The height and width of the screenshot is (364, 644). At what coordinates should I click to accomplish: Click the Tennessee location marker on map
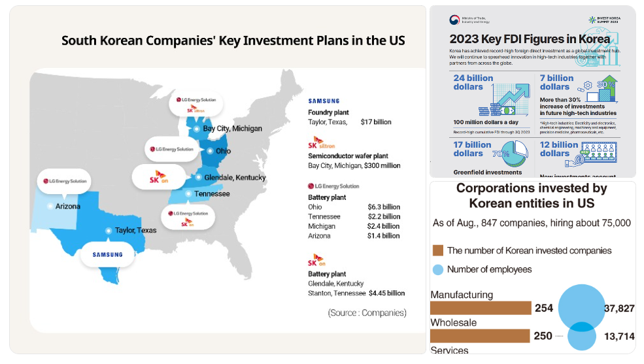(x=188, y=193)
